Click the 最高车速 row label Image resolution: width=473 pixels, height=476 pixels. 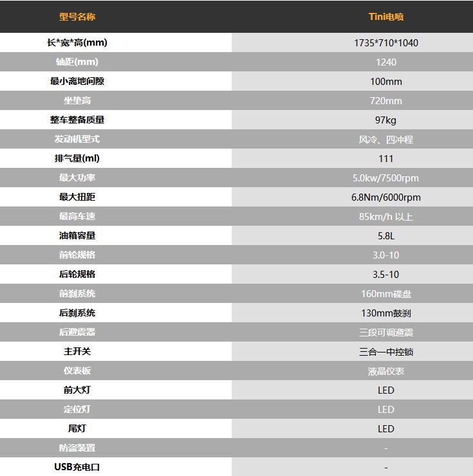tap(77, 216)
